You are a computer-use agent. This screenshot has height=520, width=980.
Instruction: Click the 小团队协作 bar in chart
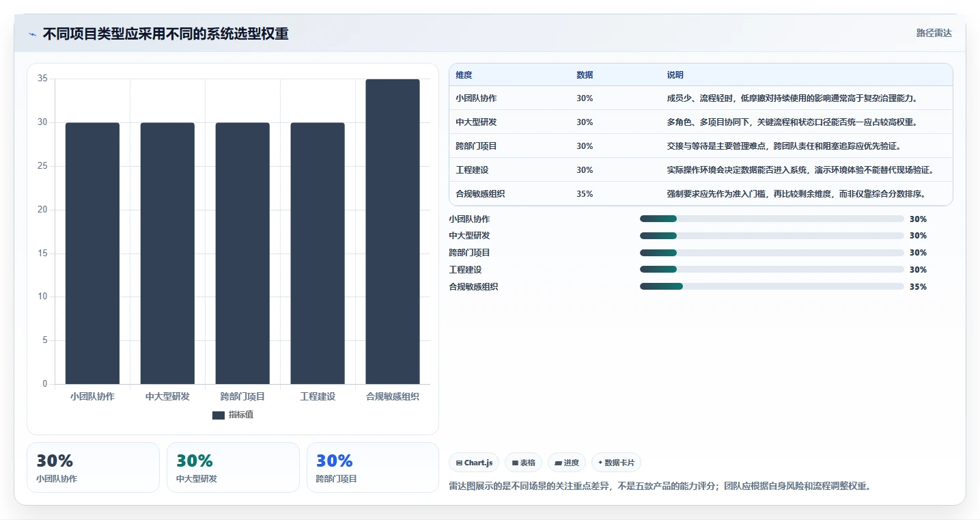point(92,254)
